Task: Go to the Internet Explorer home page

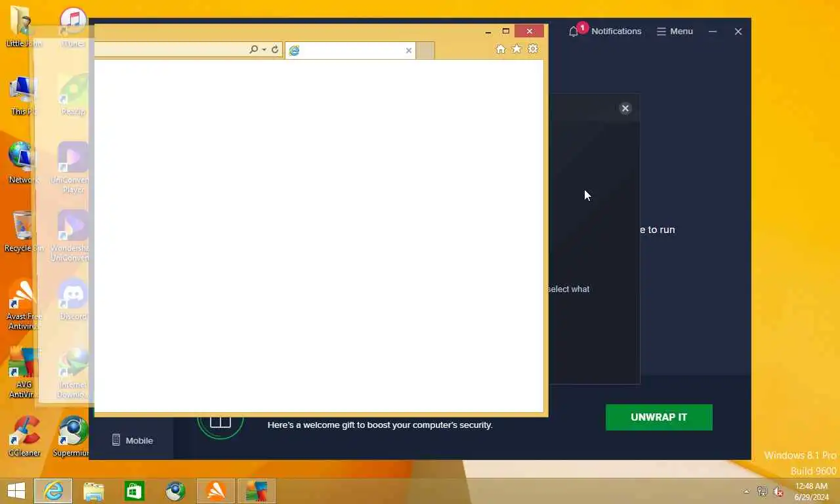Action: [501, 49]
